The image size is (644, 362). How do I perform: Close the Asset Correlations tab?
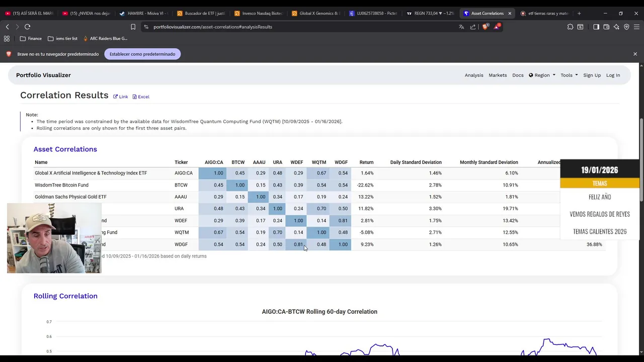coord(510,14)
